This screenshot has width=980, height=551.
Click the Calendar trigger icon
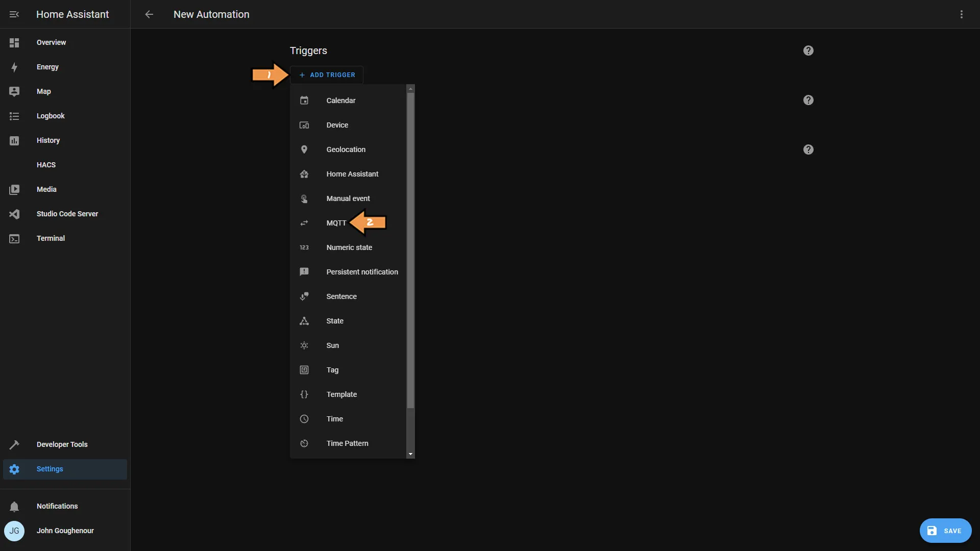click(x=304, y=100)
